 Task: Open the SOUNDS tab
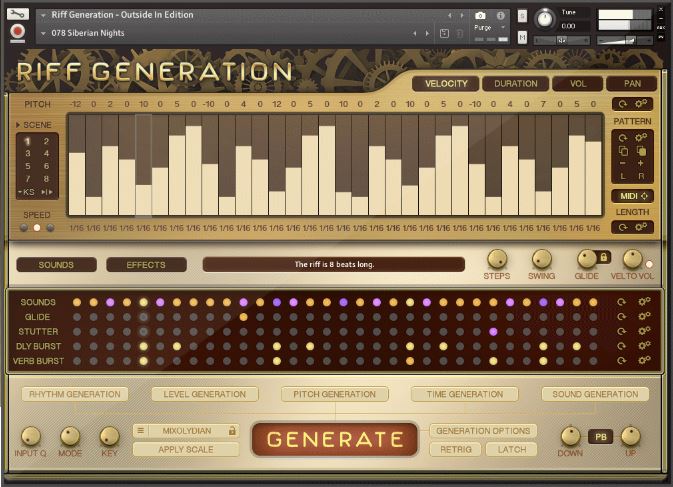pos(56,265)
